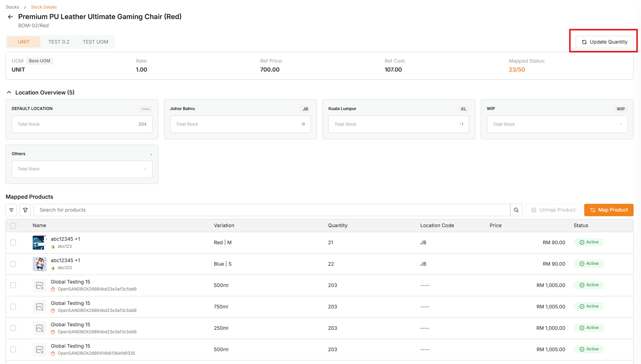The width and height of the screenshot is (641, 364).
Task: Check the box for abc12345 Red M row
Action: click(13, 243)
